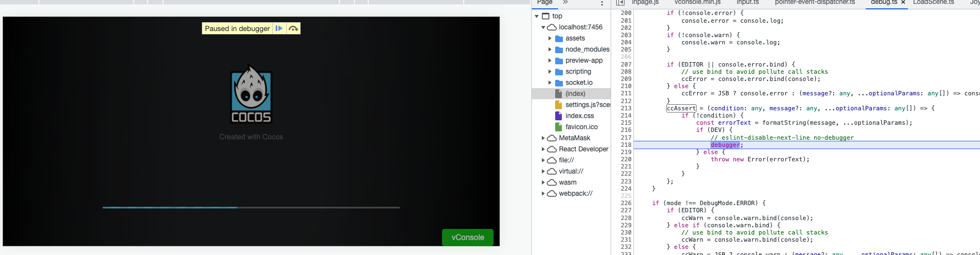The image size is (980, 255).
Task: Expand the MetaMask extension node
Action: pos(543,138)
